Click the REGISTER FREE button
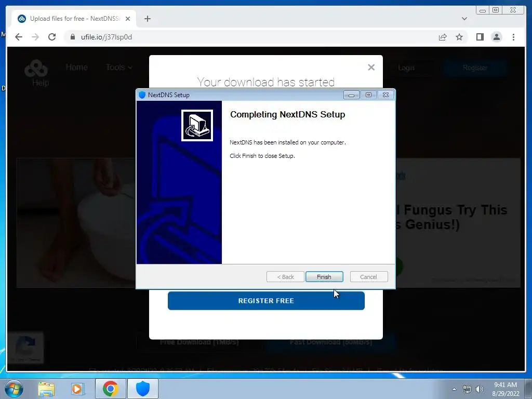 [266, 301]
